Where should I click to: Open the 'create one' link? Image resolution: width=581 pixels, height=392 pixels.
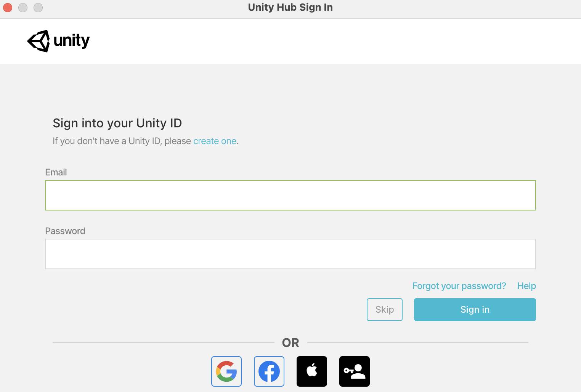[x=215, y=141]
